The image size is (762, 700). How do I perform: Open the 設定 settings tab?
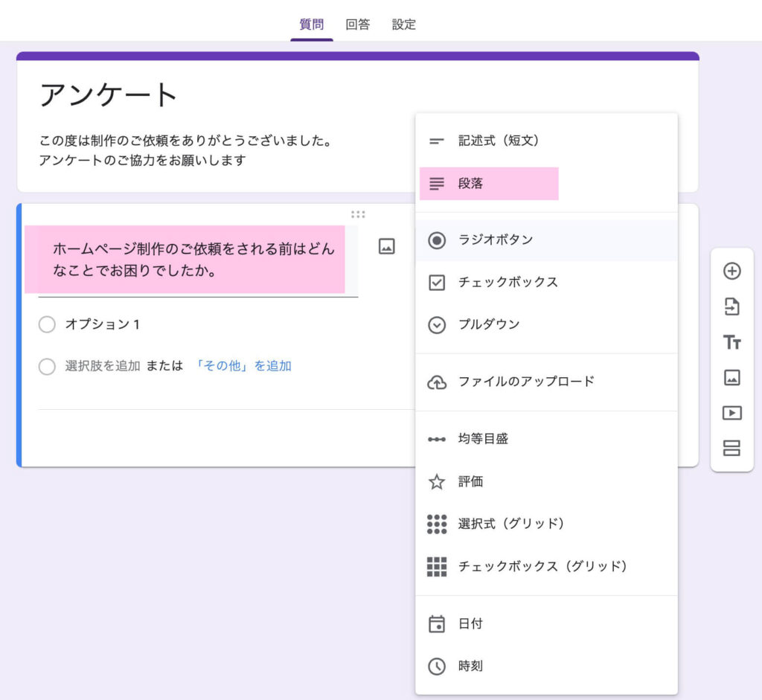404,25
